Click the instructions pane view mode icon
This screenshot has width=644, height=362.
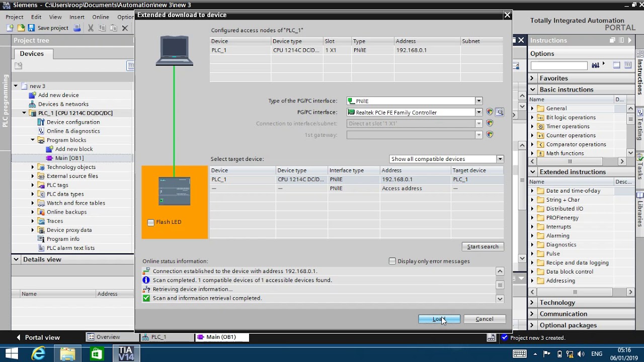pos(617,65)
